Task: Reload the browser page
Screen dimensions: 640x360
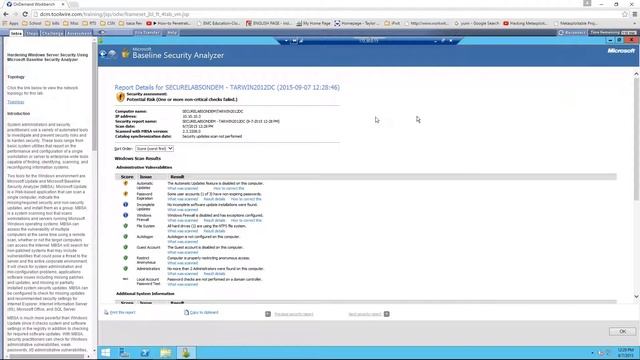Action: pos(25,14)
